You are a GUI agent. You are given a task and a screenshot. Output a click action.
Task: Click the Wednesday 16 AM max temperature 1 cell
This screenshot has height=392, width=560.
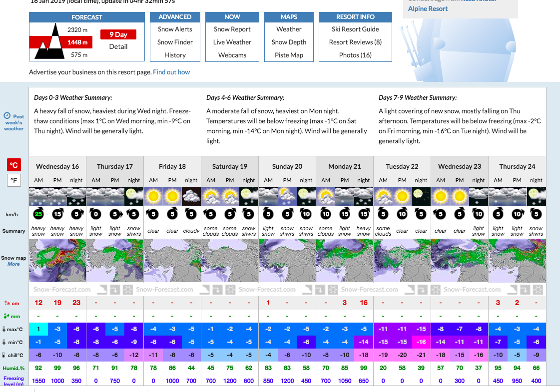coord(38,329)
